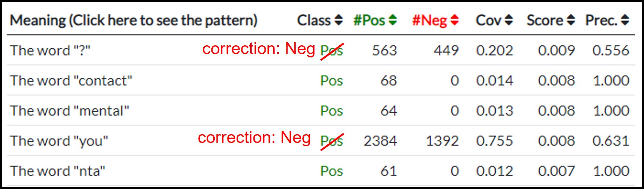The height and width of the screenshot is (189, 644).
Task: Click the red #Neg sort arrows
Action: pyautogui.click(x=454, y=20)
